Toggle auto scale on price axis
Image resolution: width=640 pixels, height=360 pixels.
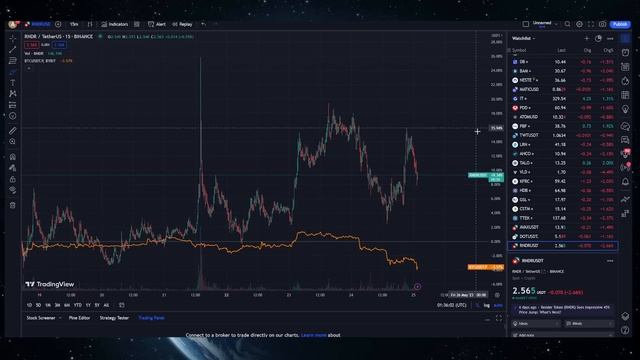(498, 305)
